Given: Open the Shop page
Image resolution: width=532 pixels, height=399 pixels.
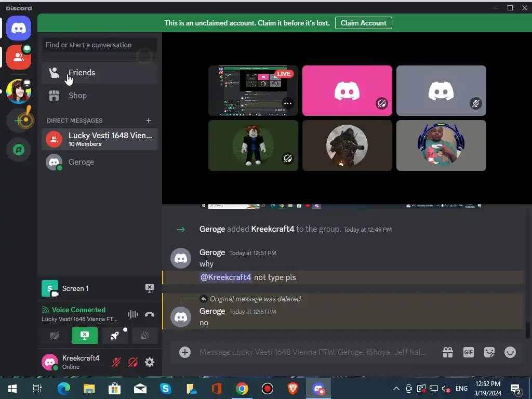Looking at the screenshot, I should [x=100, y=96].
